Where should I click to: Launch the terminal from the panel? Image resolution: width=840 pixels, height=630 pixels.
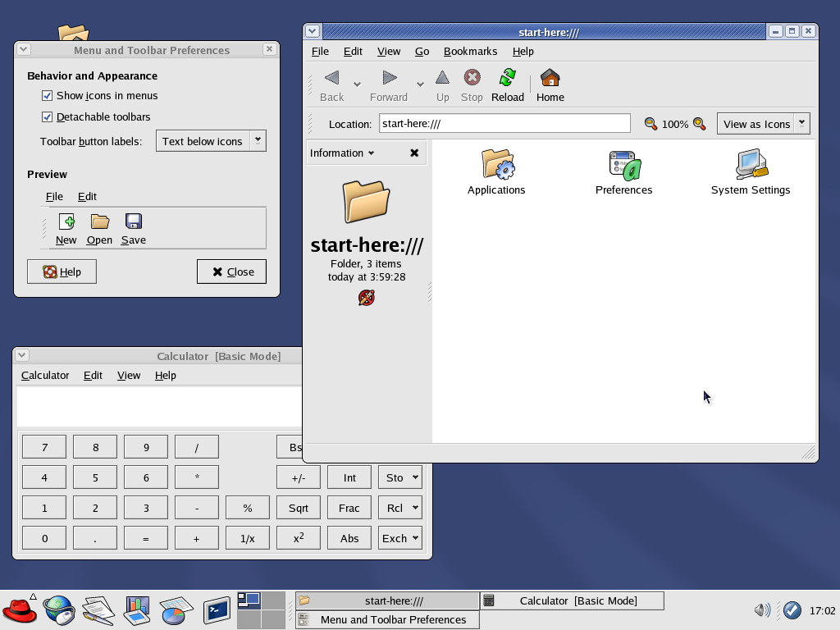point(217,610)
